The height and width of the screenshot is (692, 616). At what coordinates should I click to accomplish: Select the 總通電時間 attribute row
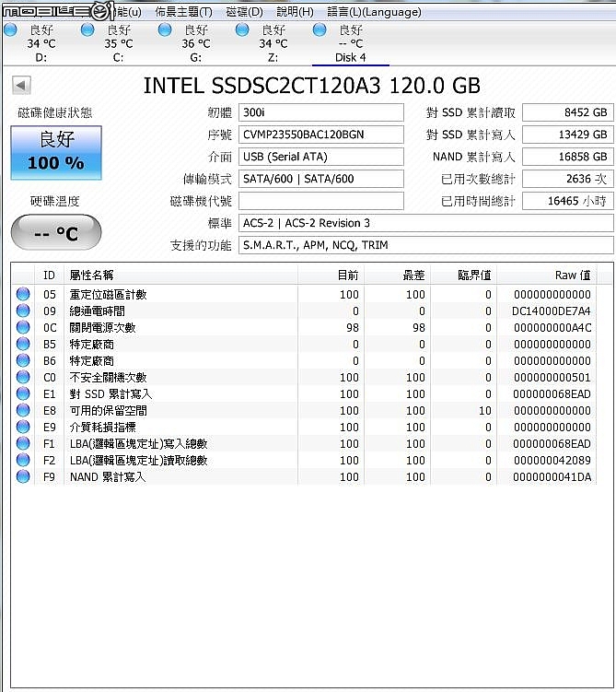point(304,311)
